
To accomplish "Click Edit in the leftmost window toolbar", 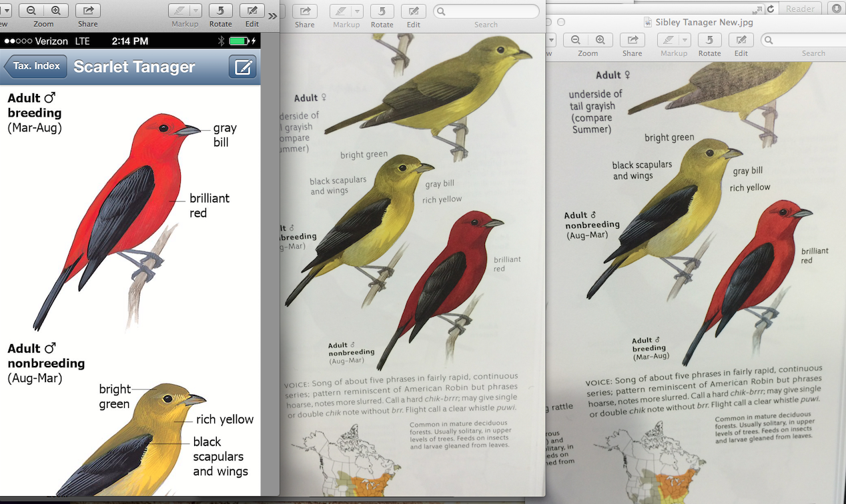I will 252,11.
